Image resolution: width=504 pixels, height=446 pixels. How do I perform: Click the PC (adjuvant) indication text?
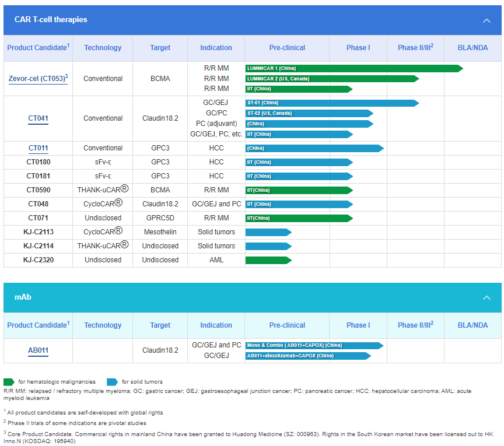coord(216,124)
